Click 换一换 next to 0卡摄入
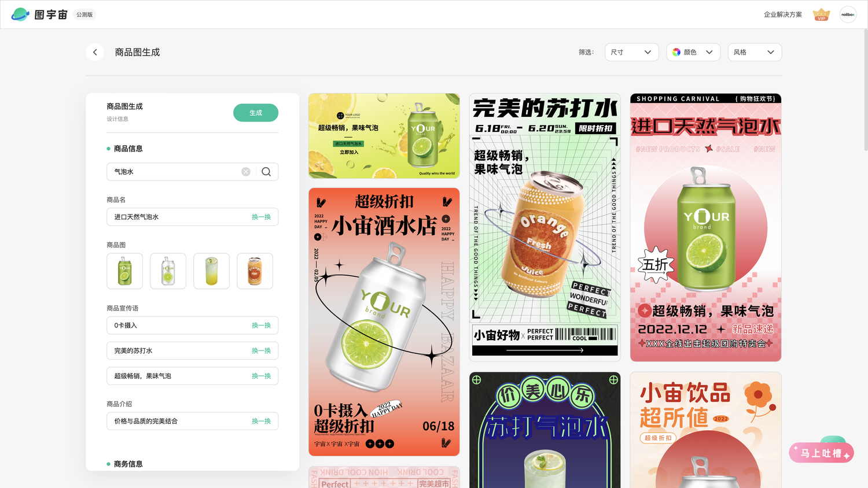This screenshot has height=488, width=868. click(x=261, y=326)
